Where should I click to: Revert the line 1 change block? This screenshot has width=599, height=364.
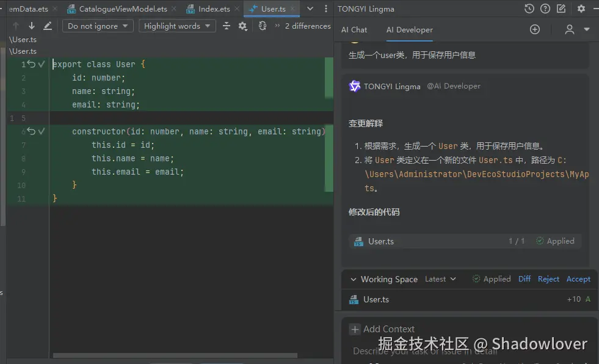pyautogui.click(x=32, y=64)
